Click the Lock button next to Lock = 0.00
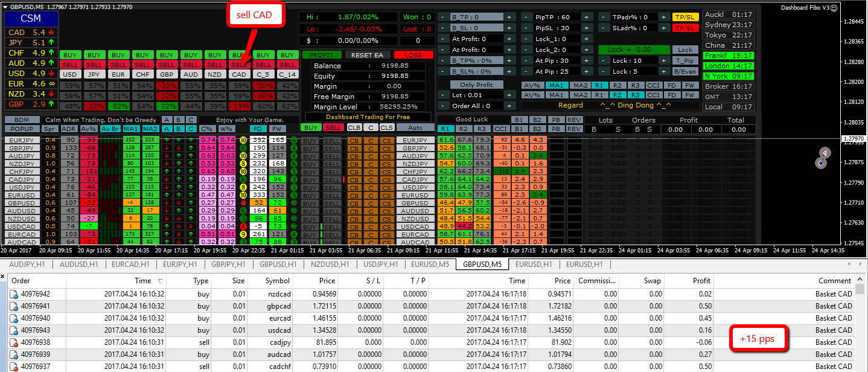This screenshot has height=372, width=868. 685,50
